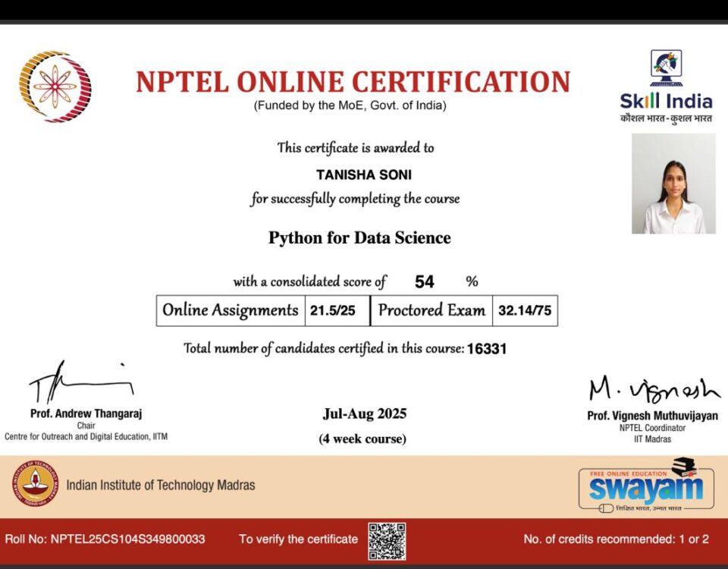Click the Swayam free online education logo
The width and height of the screenshot is (728, 569).
click(x=646, y=485)
